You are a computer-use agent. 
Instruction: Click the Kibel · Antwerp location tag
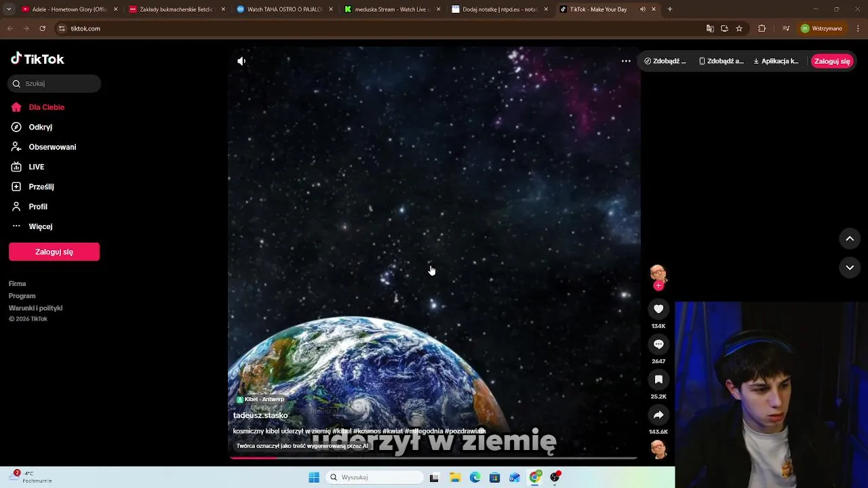click(260, 399)
